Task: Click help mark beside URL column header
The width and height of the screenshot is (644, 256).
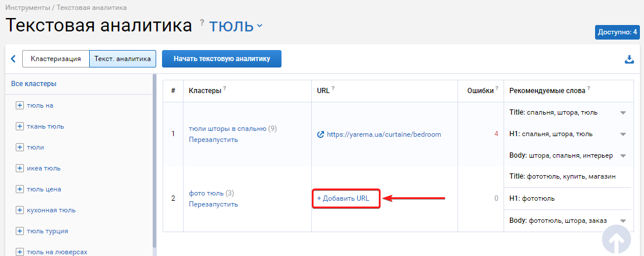Action: (x=333, y=88)
